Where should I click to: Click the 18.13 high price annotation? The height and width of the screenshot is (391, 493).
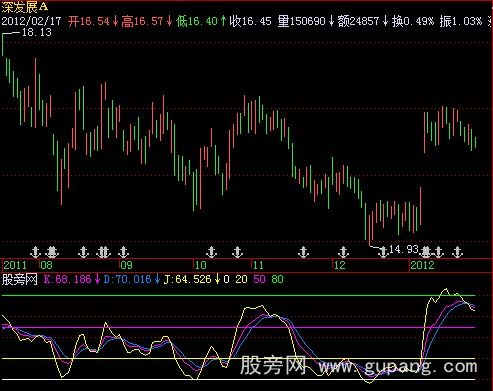[x=37, y=32]
